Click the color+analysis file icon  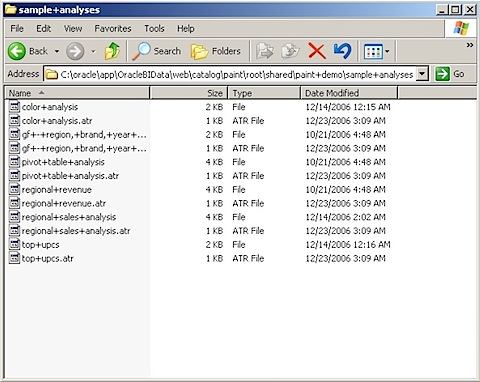(x=14, y=107)
